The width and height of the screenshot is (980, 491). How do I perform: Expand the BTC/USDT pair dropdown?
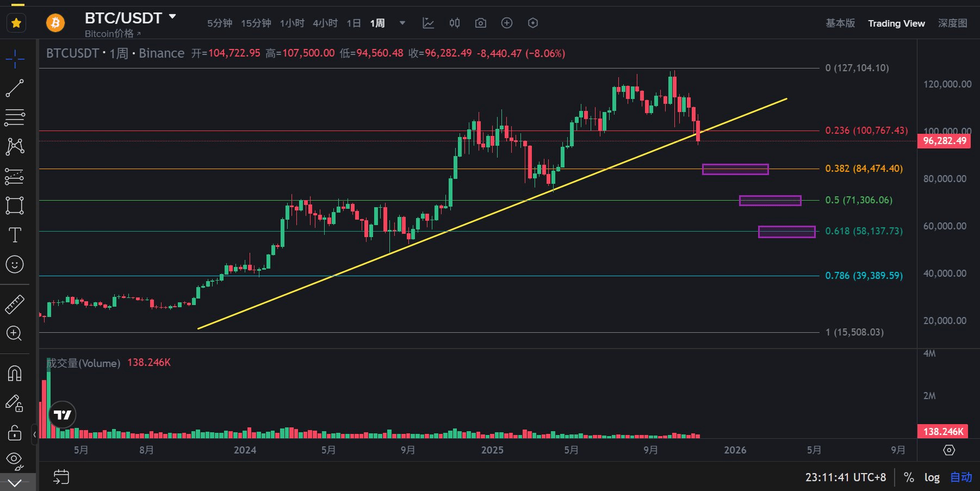(x=172, y=17)
